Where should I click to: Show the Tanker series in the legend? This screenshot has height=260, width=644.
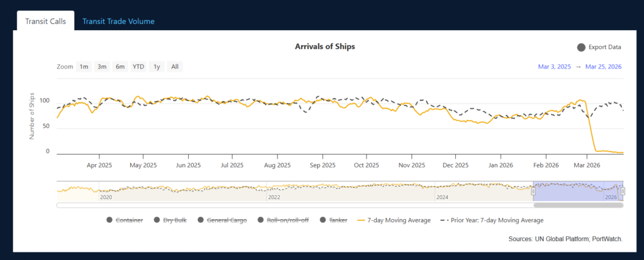[x=333, y=220]
